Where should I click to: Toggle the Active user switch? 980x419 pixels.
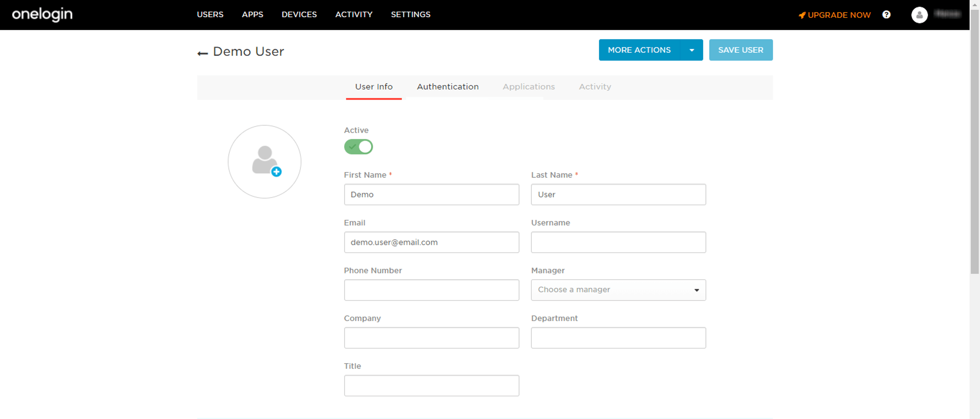358,147
